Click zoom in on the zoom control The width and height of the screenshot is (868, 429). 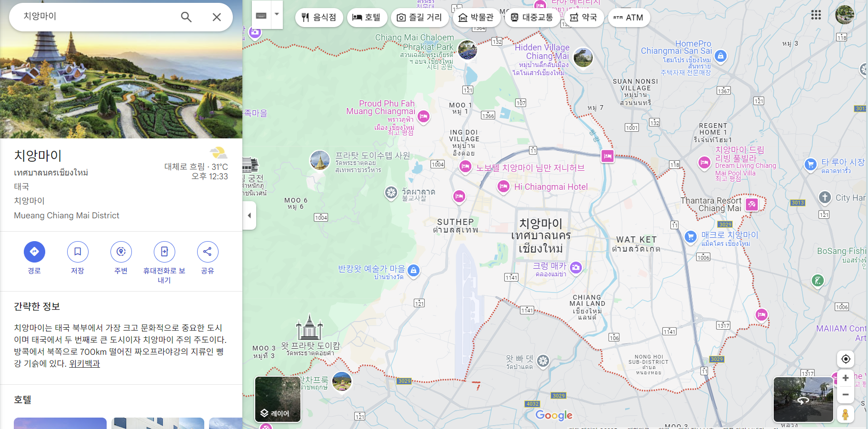tap(845, 378)
